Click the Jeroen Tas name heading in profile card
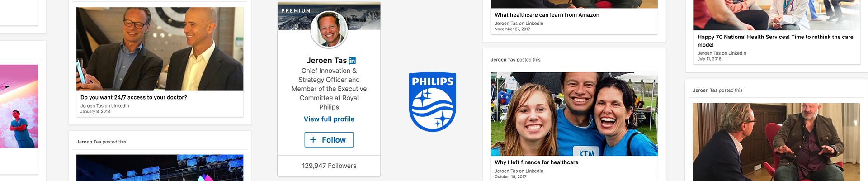The image size is (868, 181). point(326,61)
